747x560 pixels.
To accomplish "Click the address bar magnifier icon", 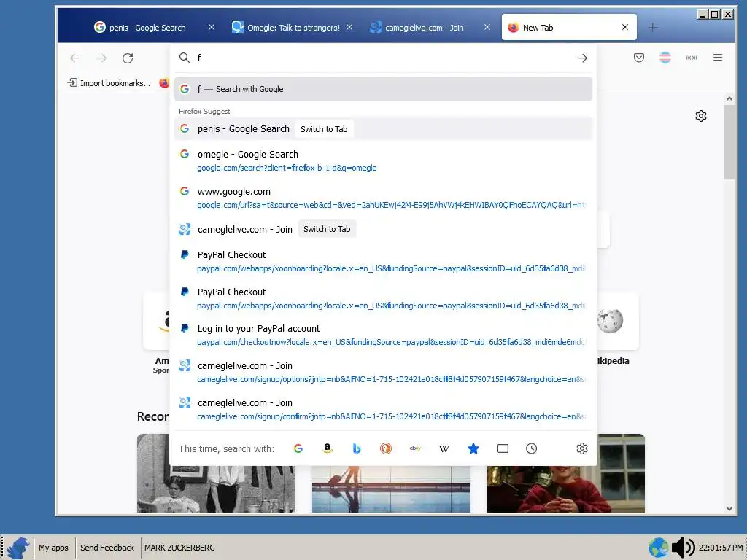I will [x=185, y=58].
